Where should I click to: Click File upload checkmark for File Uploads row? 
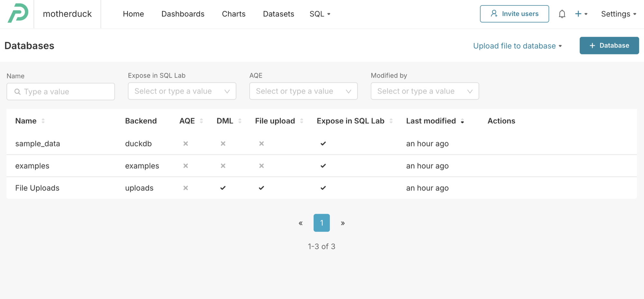click(x=261, y=188)
